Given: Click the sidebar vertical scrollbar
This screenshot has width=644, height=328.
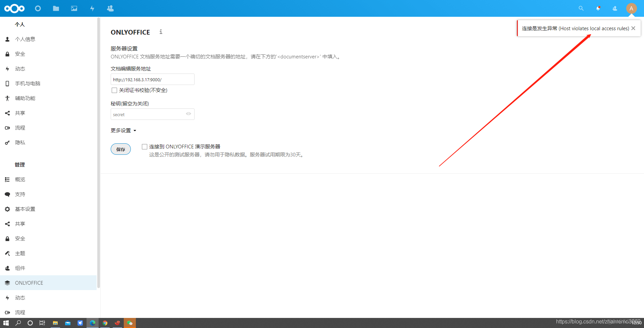Looking at the screenshot, I should (x=99, y=153).
